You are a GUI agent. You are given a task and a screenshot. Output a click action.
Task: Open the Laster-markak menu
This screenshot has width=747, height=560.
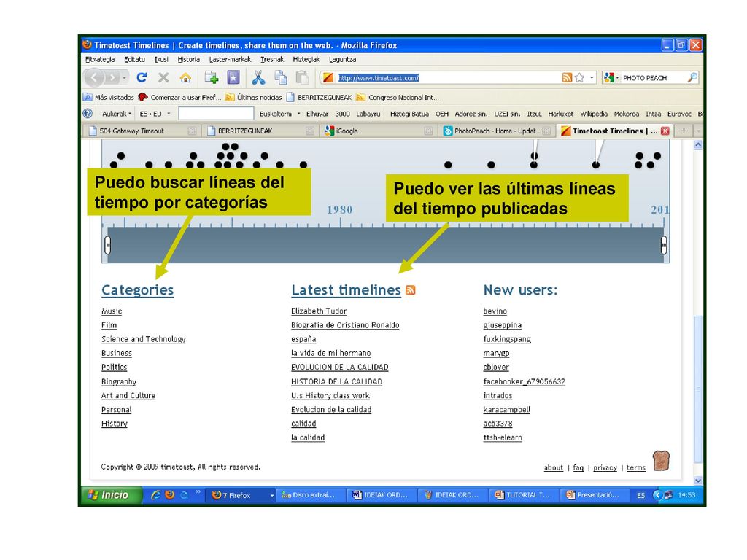[230, 60]
